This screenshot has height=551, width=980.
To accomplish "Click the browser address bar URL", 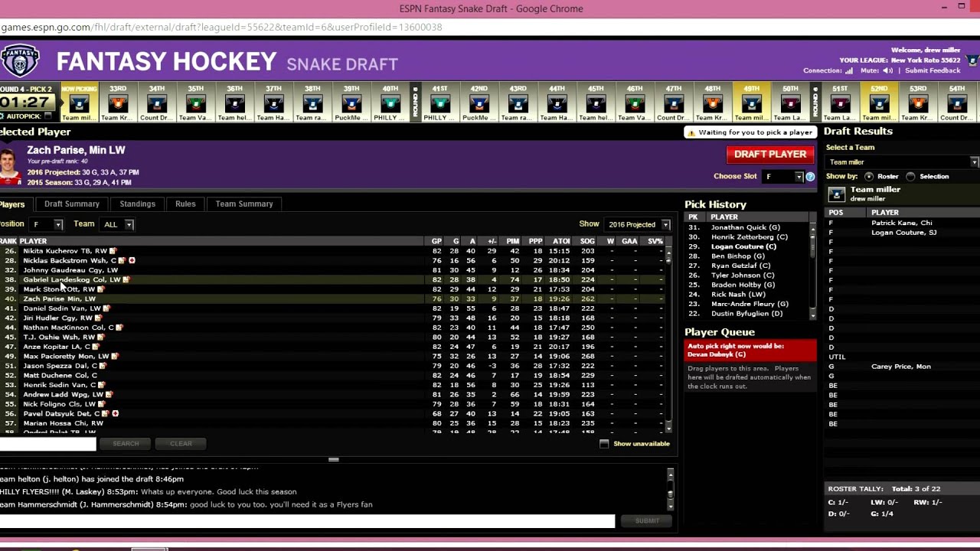I will tap(221, 27).
